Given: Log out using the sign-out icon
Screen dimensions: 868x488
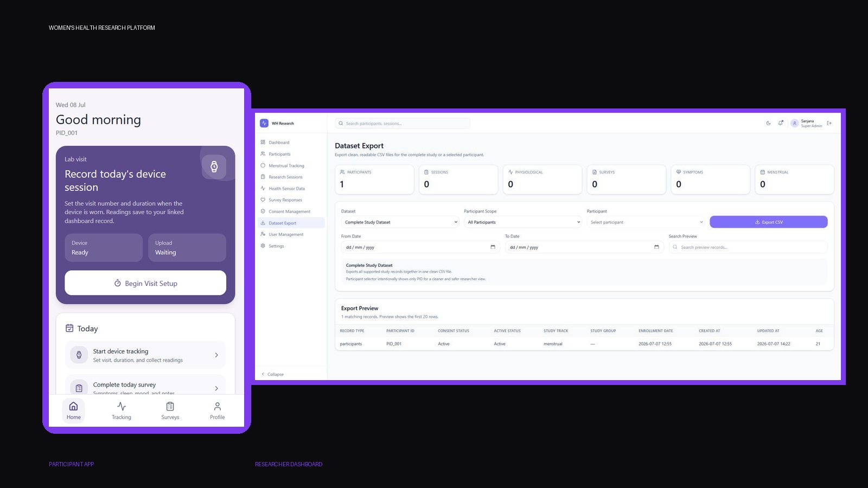Looking at the screenshot, I should pos(829,123).
